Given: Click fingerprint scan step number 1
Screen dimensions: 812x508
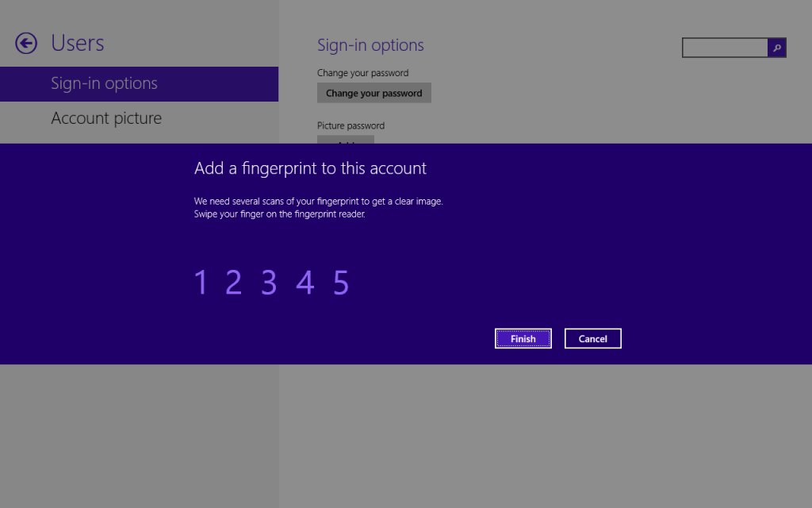Looking at the screenshot, I should 201,283.
